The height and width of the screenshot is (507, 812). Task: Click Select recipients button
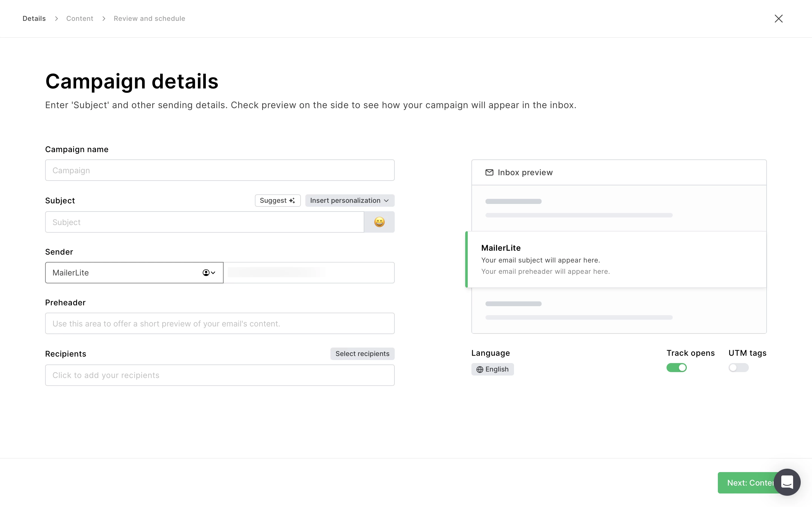click(362, 354)
